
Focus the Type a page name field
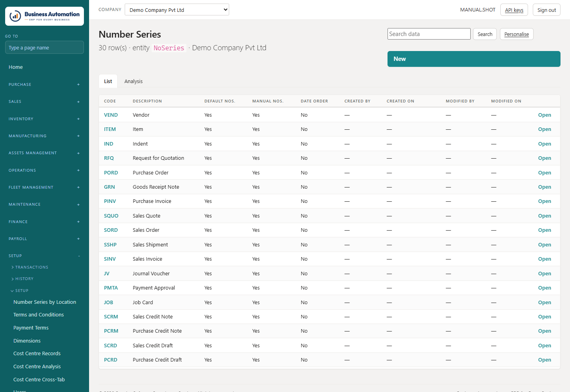[x=44, y=47]
